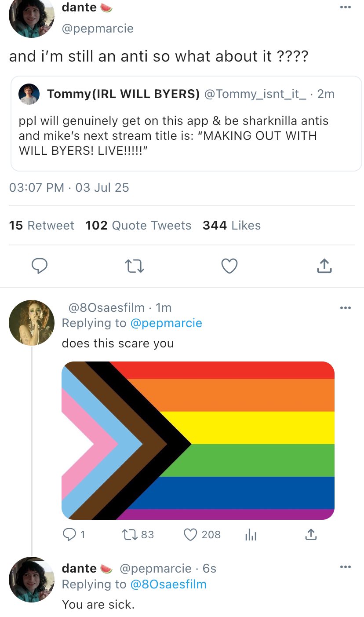Open @80saesfilm mention in dante's reply
This screenshot has height=617, width=364.
tap(168, 584)
